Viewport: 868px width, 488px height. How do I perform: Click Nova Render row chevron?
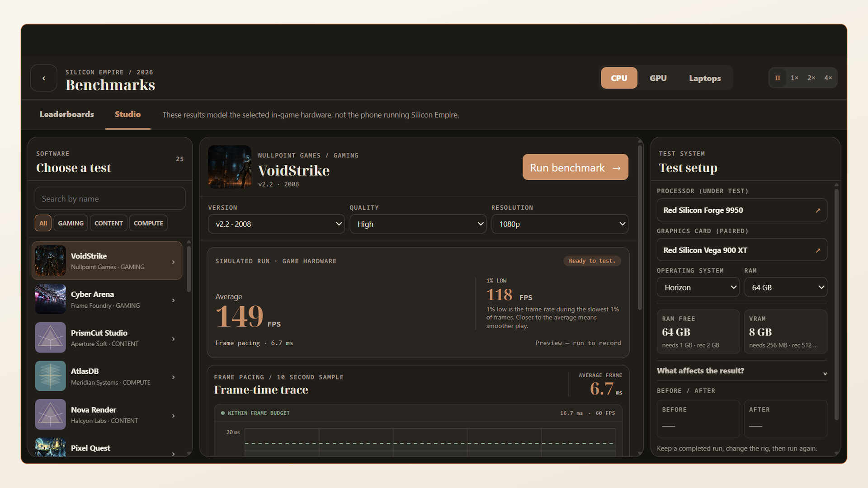(173, 416)
